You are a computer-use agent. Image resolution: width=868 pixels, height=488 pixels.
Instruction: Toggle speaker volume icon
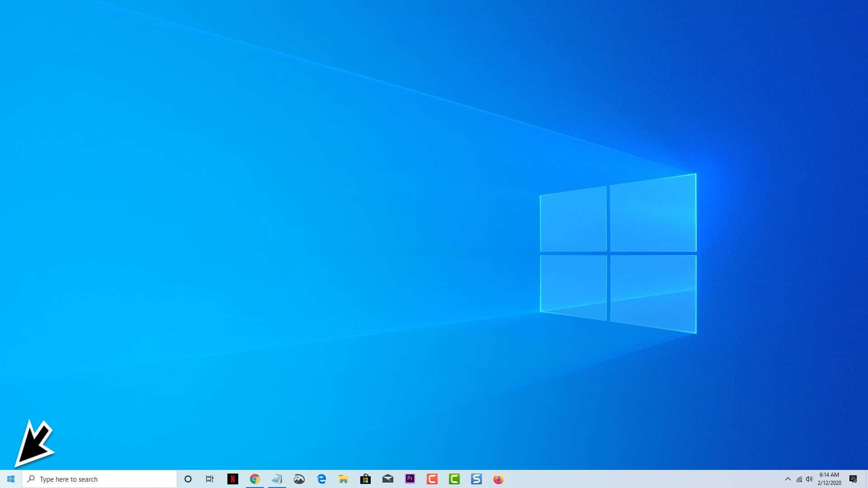[809, 479]
